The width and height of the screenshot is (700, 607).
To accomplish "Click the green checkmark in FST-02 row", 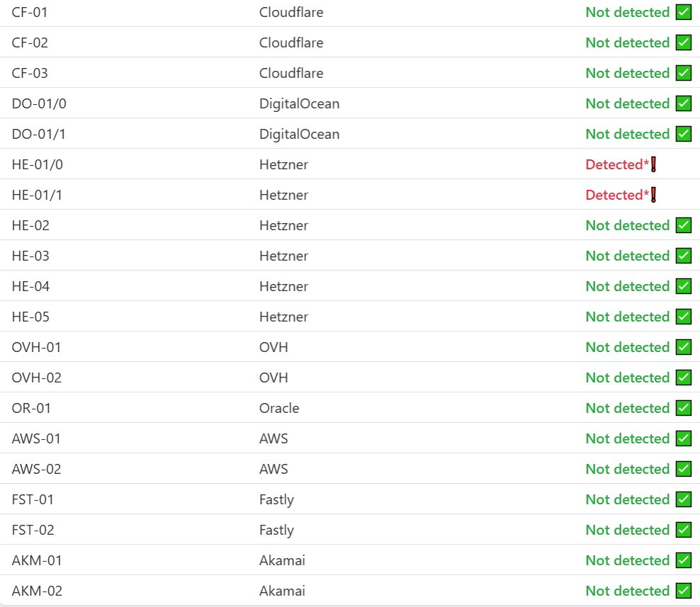I will pos(683,530).
